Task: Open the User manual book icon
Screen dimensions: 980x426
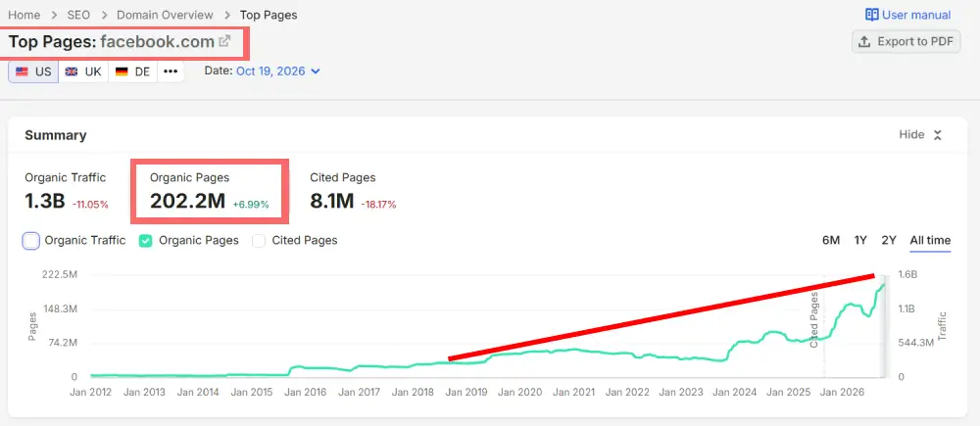Action: point(871,15)
